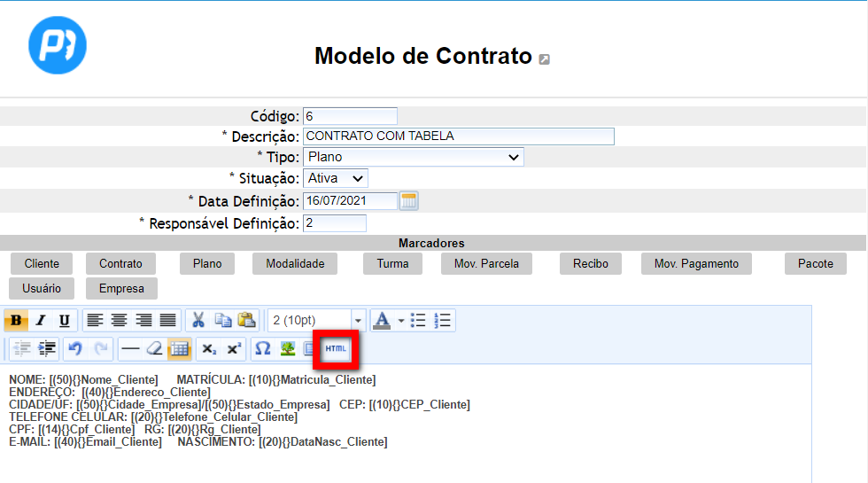Open the calendar picker for Data Definição
The width and height of the screenshot is (868, 483).
408,201
